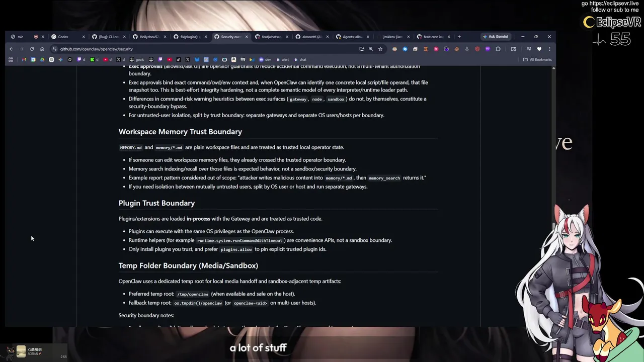Click the 'plugins.allow' code text

pos(236,249)
